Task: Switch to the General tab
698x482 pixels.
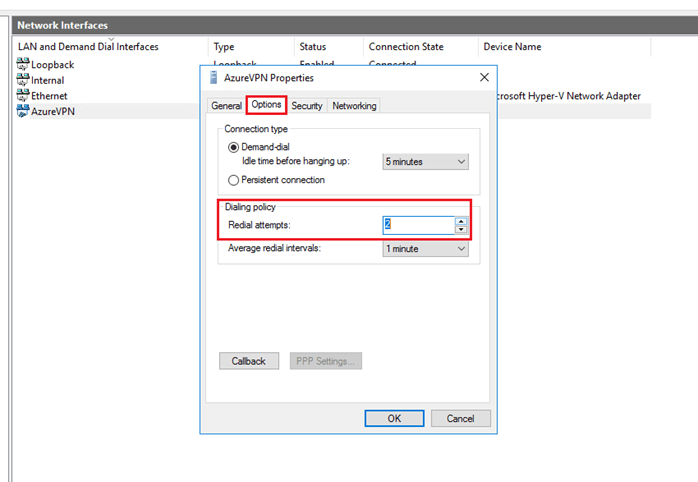Action: point(226,106)
